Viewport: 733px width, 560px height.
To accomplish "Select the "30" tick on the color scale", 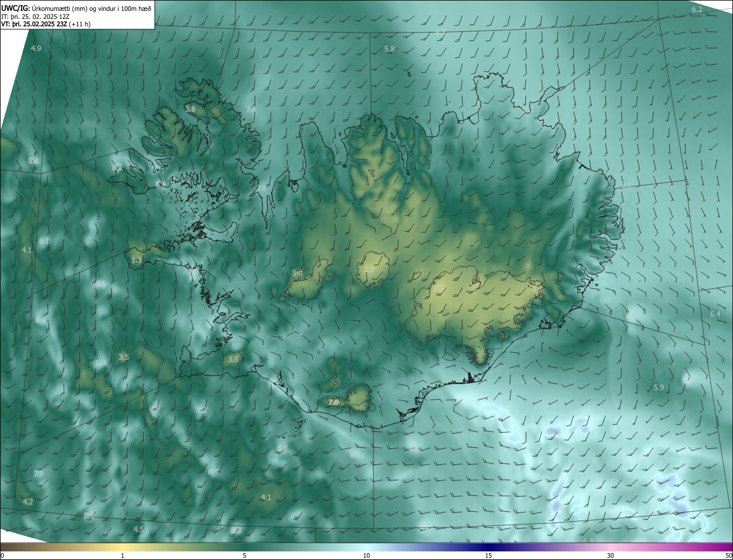I will [x=610, y=555].
